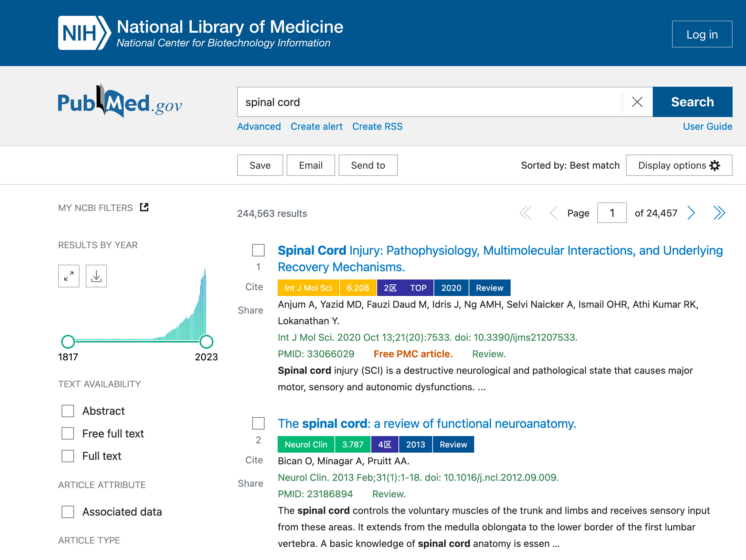Expand the Results by Year chart
The height and width of the screenshot is (560, 746).
68,276
